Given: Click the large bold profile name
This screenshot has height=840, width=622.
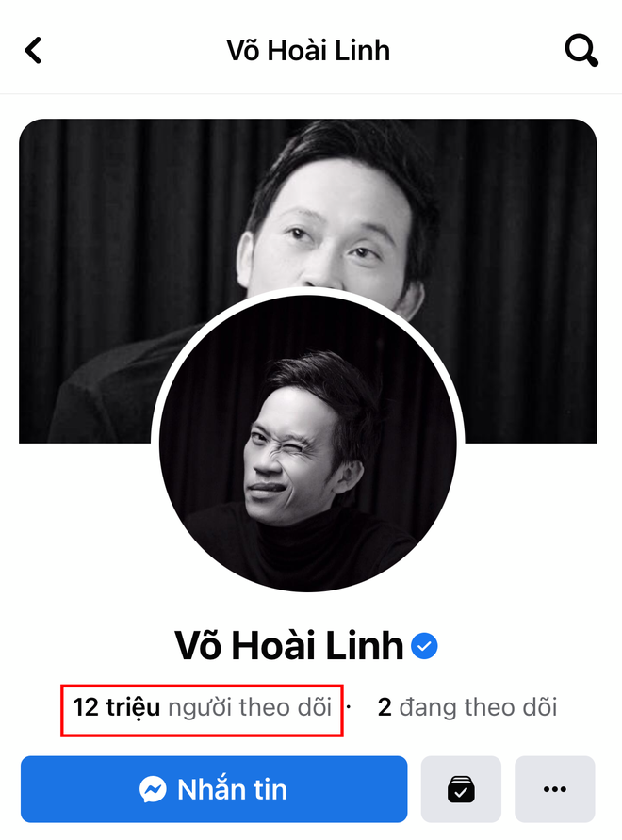Looking at the screenshot, I should point(289,645).
